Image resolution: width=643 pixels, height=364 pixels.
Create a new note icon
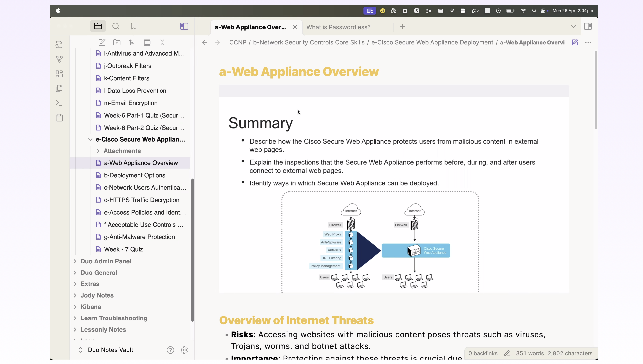(102, 42)
